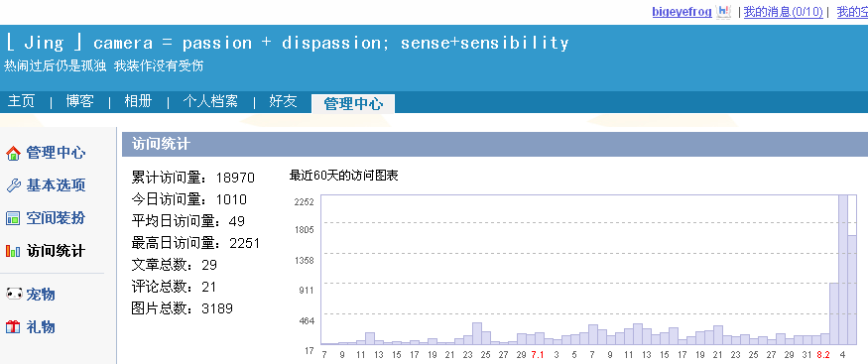Click the red 7.1 date marker on chart axis
Screen dimensions: 868x364
pyautogui.click(x=537, y=355)
